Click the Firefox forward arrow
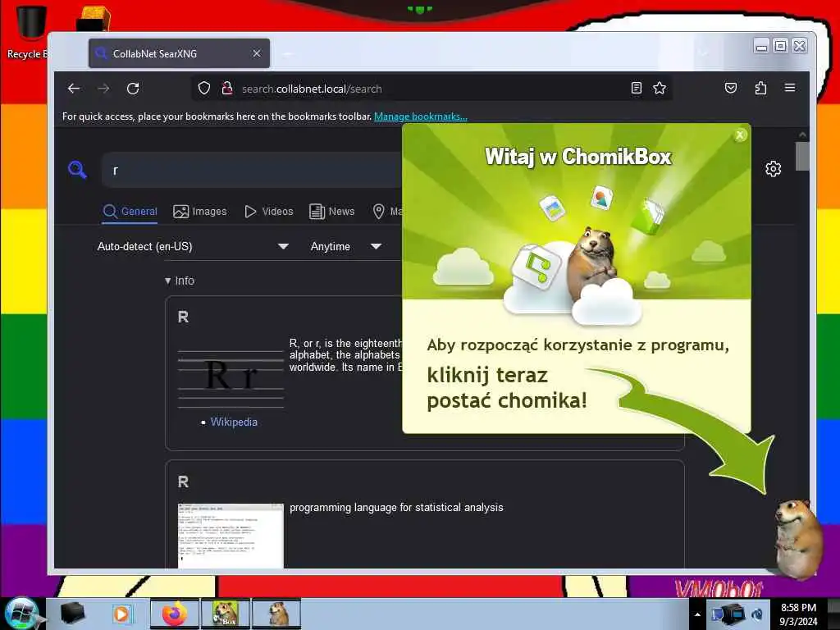Image resolution: width=840 pixels, height=630 pixels. tap(103, 89)
